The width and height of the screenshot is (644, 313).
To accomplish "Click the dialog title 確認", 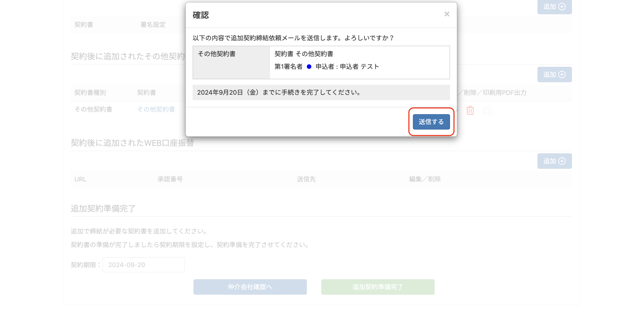I will 201,15.
